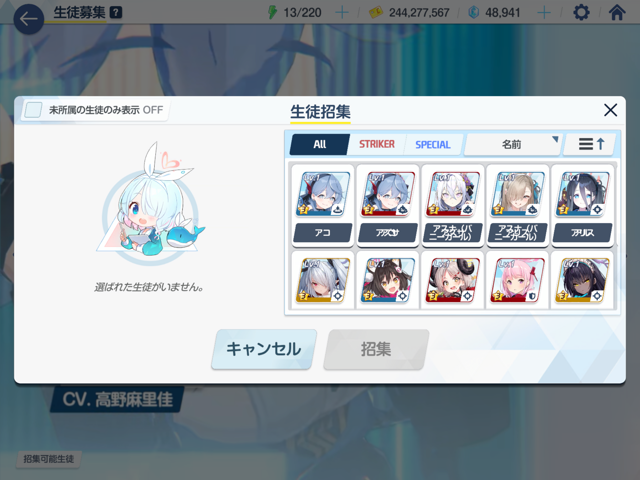Select the アコ student portrait

[x=322, y=205]
